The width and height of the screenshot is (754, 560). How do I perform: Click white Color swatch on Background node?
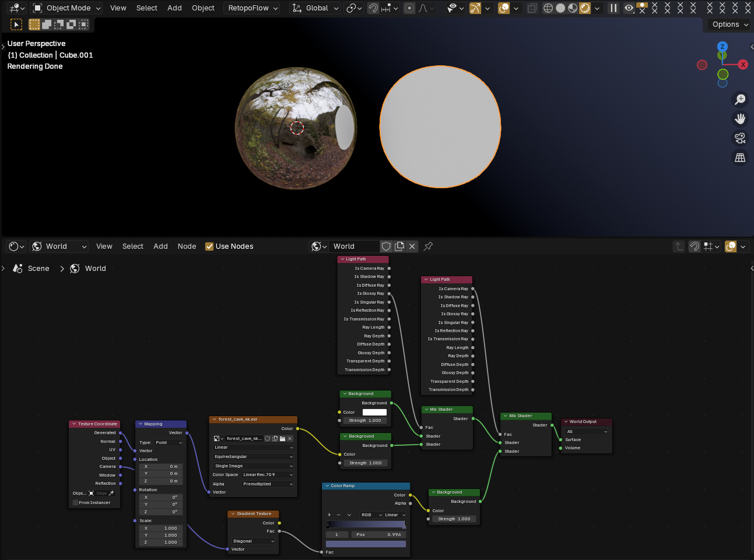tap(374, 413)
